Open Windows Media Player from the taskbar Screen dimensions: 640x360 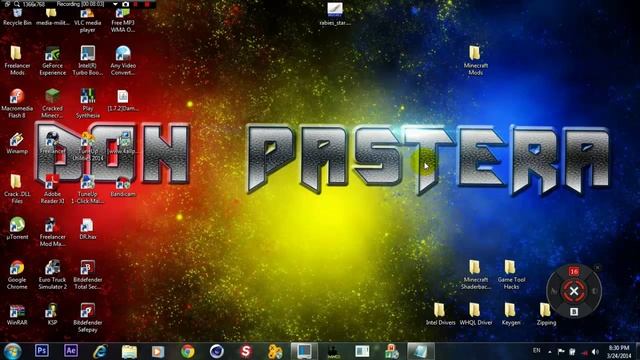pos(158,351)
